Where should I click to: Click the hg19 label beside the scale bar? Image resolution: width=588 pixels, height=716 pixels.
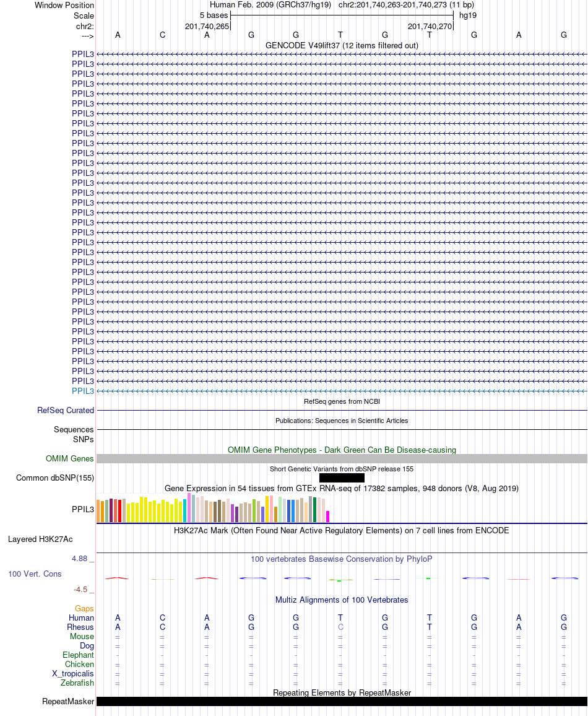tap(467, 15)
